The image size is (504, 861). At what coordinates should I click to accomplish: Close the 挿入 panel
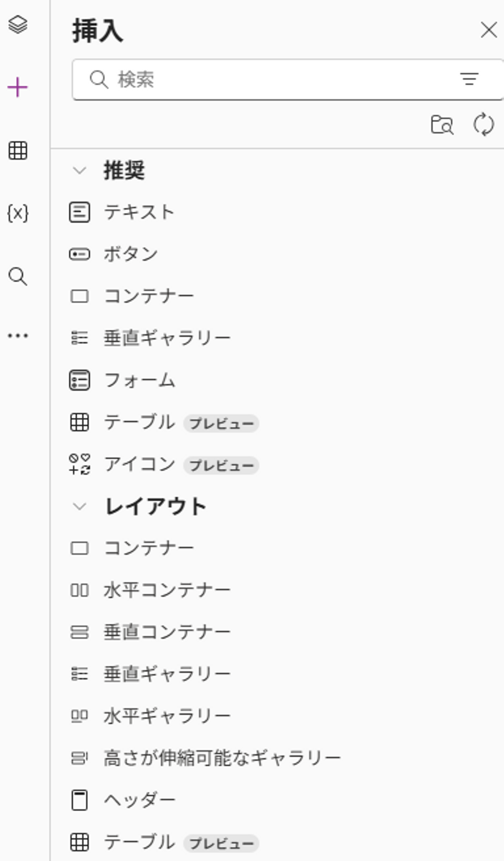click(489, 30)
